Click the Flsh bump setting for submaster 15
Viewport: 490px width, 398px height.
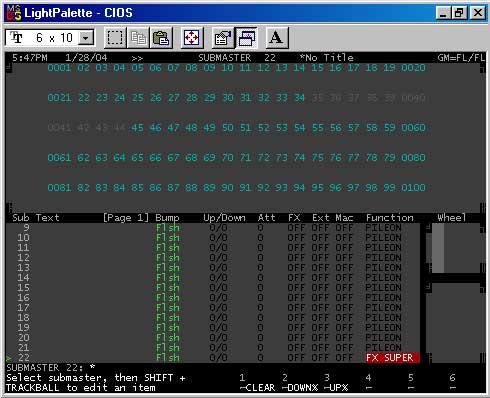(x=168, y=288)
